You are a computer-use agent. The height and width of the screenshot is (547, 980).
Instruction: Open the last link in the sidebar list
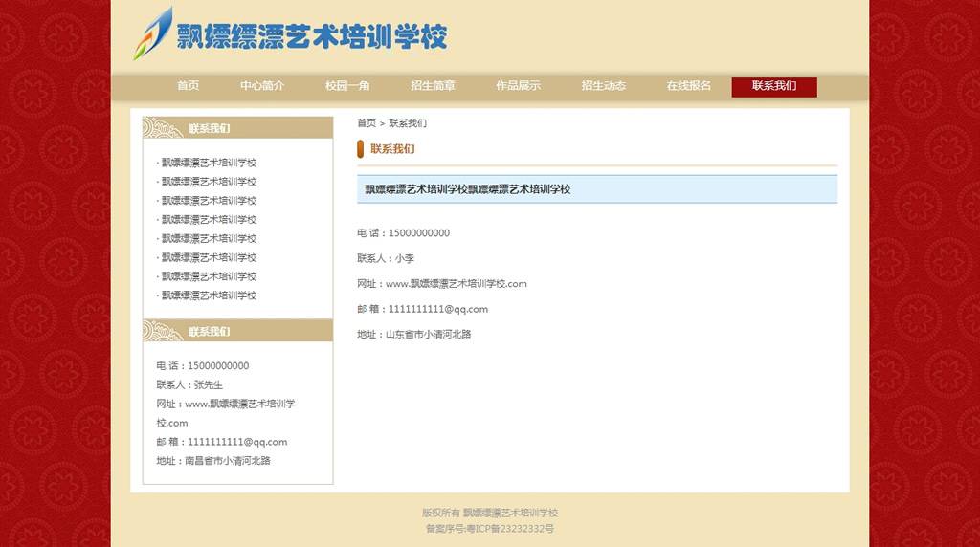click(209, 295)
